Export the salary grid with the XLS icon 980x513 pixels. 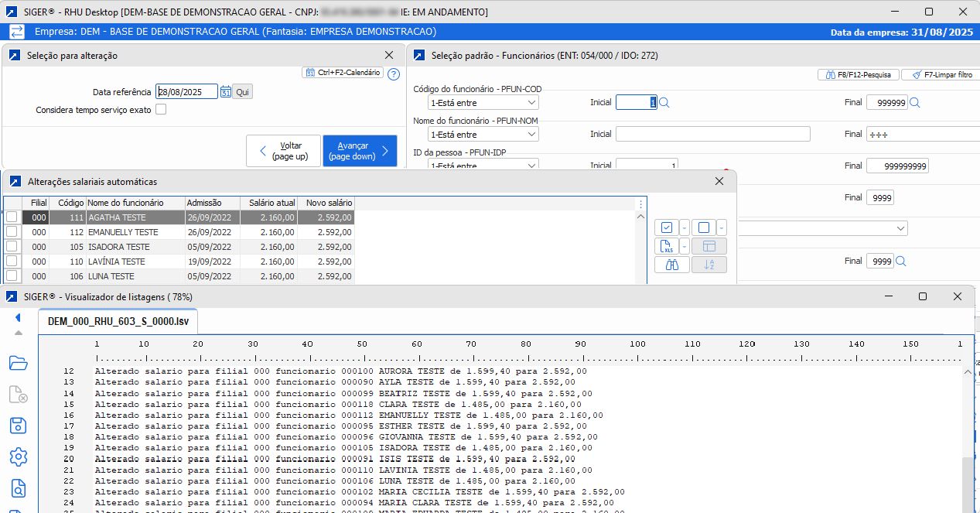pos(666,246)
